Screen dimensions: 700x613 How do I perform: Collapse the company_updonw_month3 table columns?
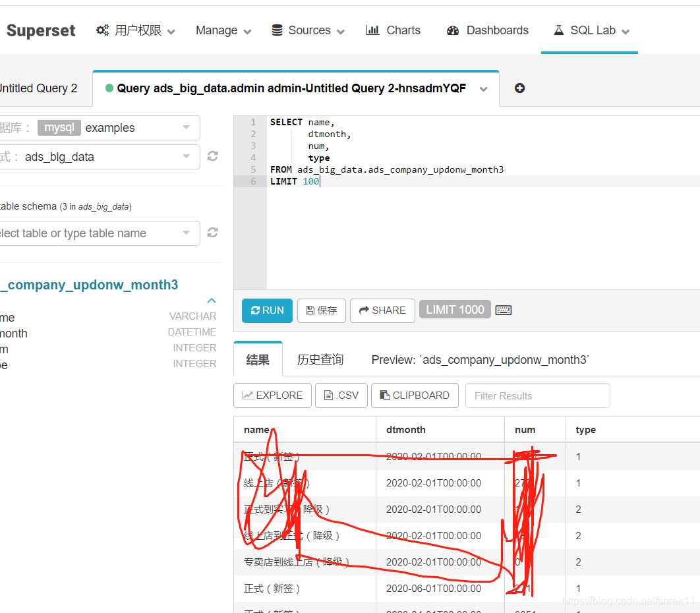coord(212,301)
